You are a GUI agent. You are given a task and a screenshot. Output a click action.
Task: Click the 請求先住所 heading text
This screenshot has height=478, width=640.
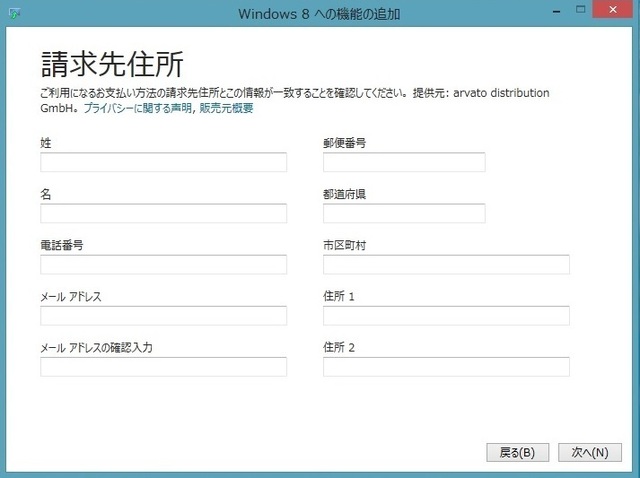click(112, 64)
